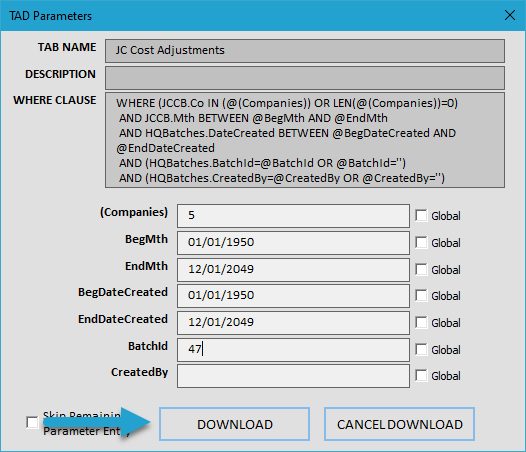
Task: Click inside the WHERE CLAUSE text box
Action: point(305,140)
